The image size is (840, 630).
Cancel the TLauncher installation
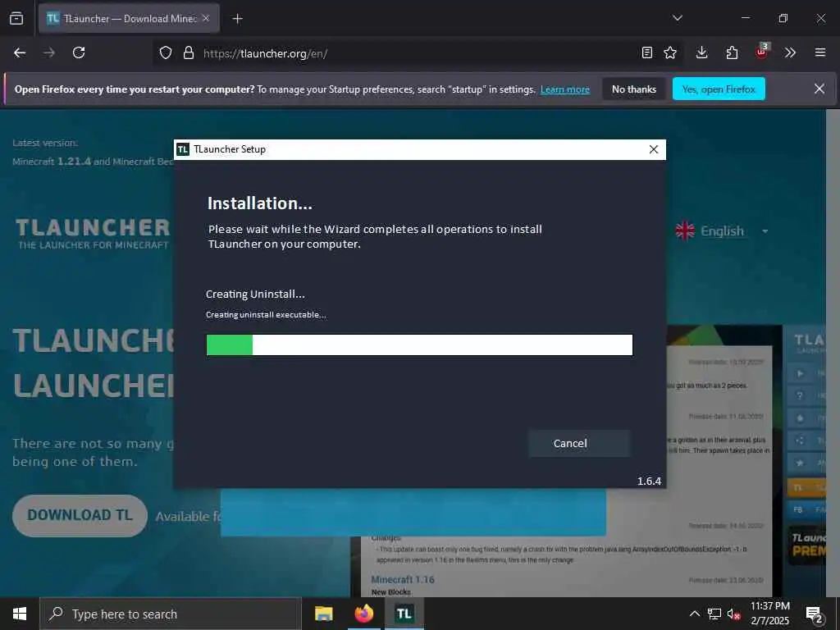point(579,443)
